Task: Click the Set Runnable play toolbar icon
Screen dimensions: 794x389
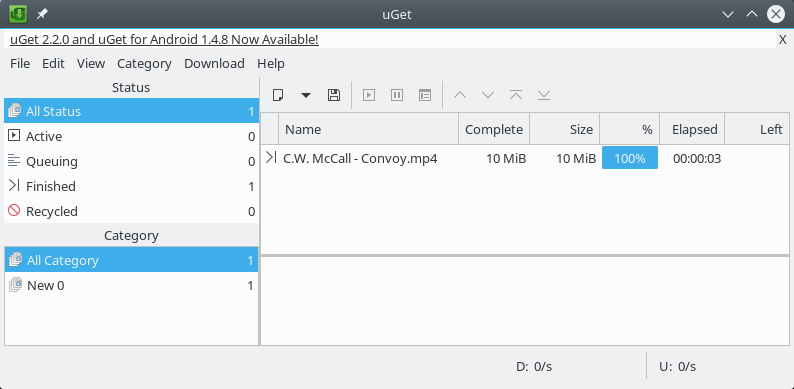Action: click(x=369, y=95)
